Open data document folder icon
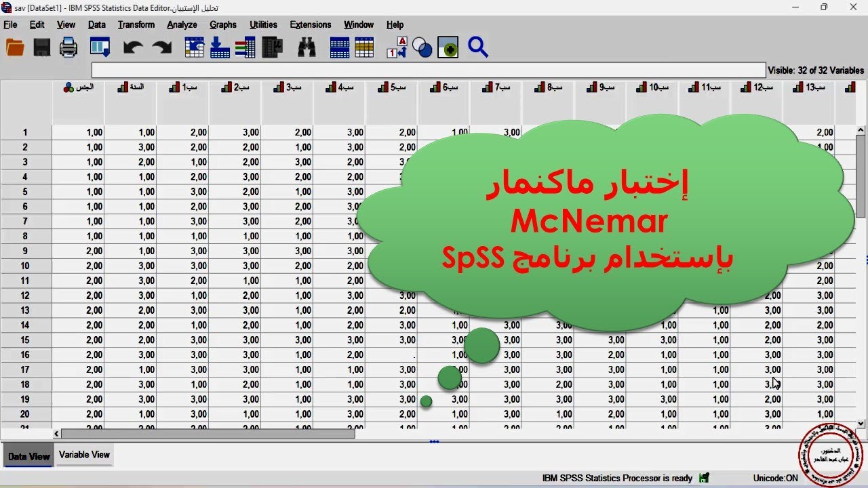Screen dimensions: 868x488 coord(15,47)
